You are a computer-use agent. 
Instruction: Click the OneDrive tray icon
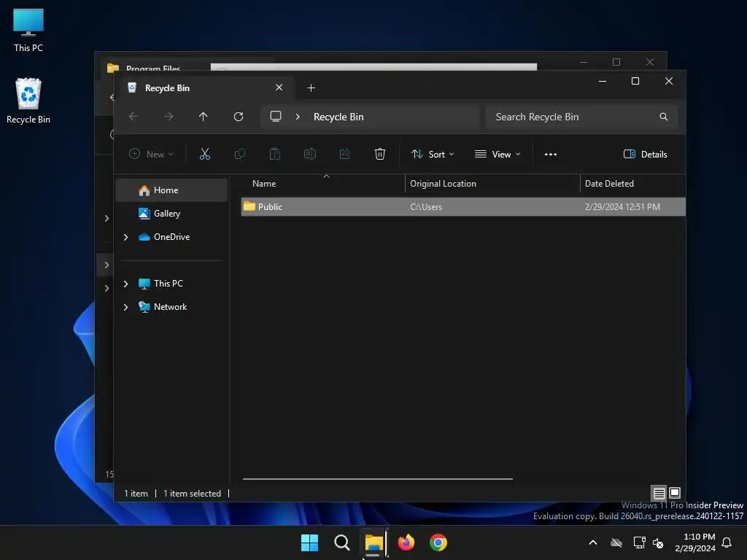pyautogui.click(x=616, y=542)
